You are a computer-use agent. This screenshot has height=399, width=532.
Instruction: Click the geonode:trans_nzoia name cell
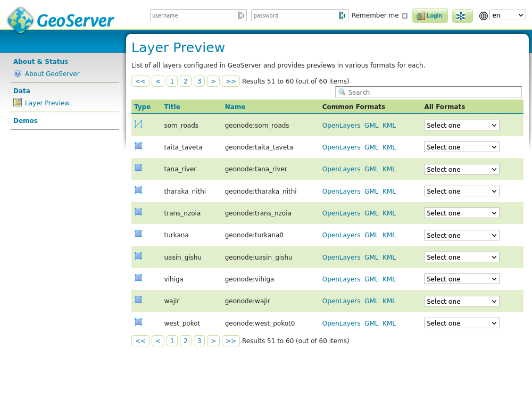tap(258, 213)
